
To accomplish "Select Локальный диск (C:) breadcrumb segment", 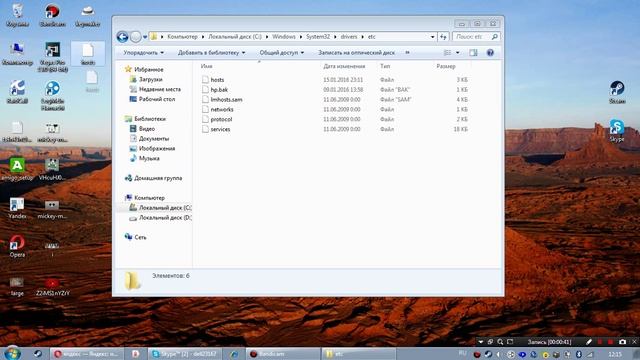I will coord(235,37).
